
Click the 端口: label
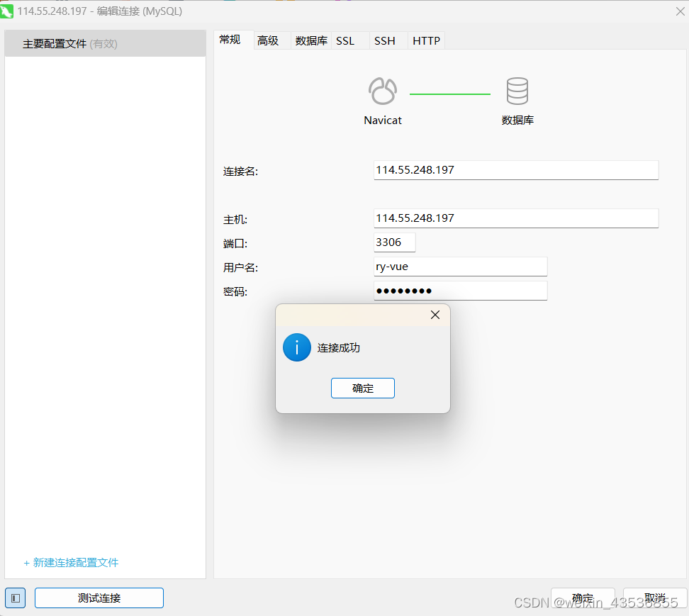[235, 243]
